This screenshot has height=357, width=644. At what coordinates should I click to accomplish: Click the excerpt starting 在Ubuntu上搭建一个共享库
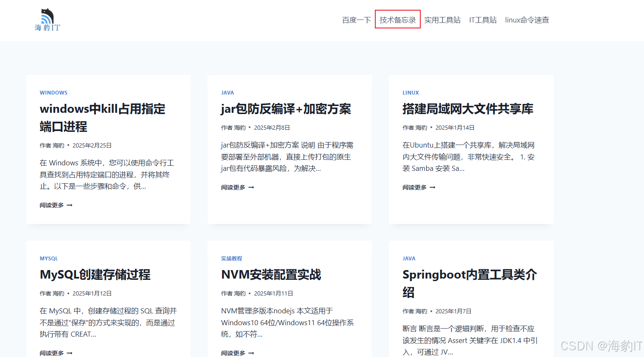pos(469,157)
